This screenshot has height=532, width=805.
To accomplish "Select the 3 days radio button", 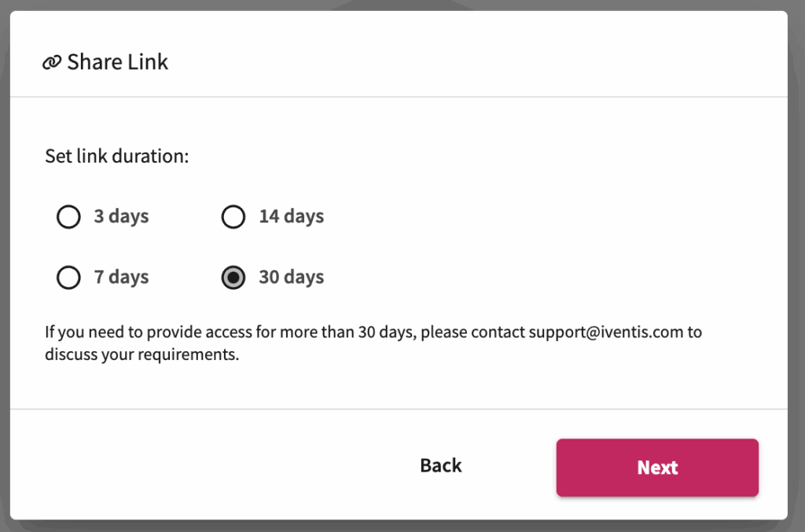I will pos(69,217).
